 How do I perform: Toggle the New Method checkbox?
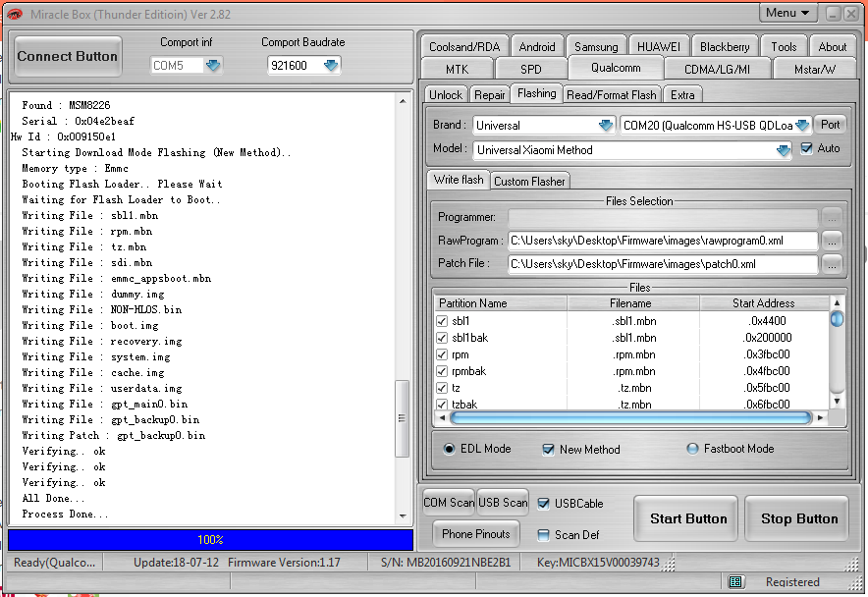[x=548, y=449]
